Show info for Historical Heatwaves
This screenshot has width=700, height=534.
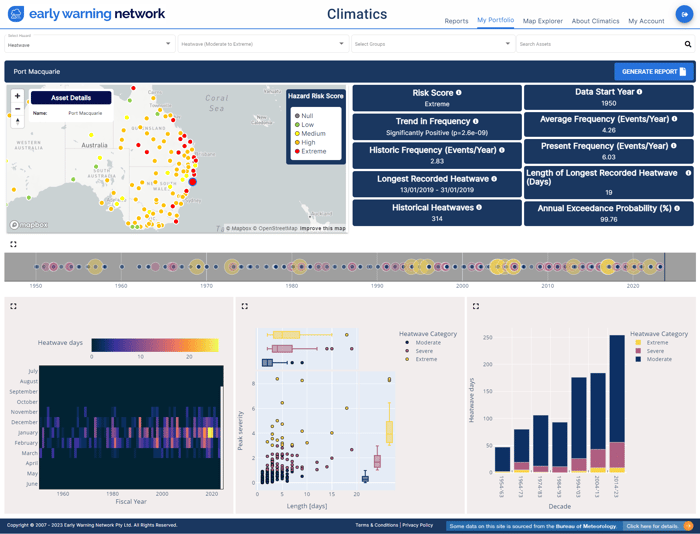tap(479, 207)
